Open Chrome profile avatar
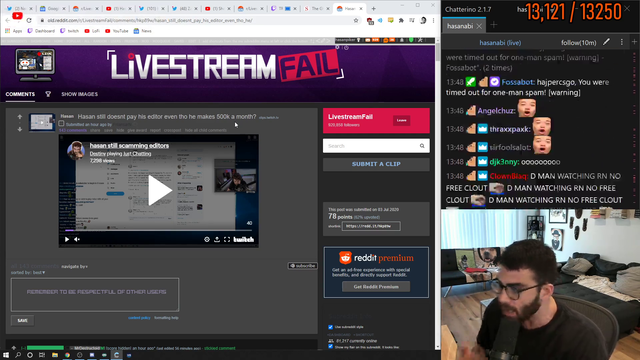 [423, 20]
